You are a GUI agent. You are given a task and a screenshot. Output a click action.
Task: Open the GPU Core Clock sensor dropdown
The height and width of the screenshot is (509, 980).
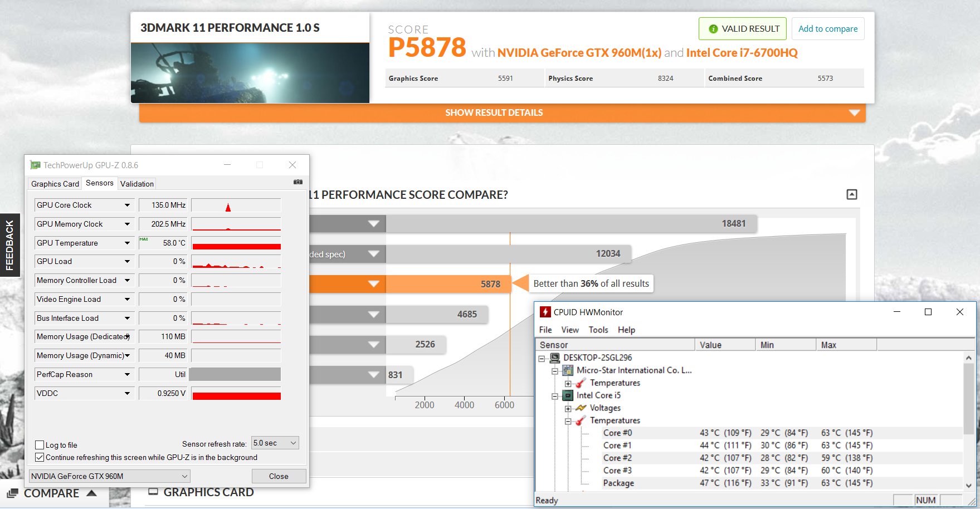pos(127,205)
